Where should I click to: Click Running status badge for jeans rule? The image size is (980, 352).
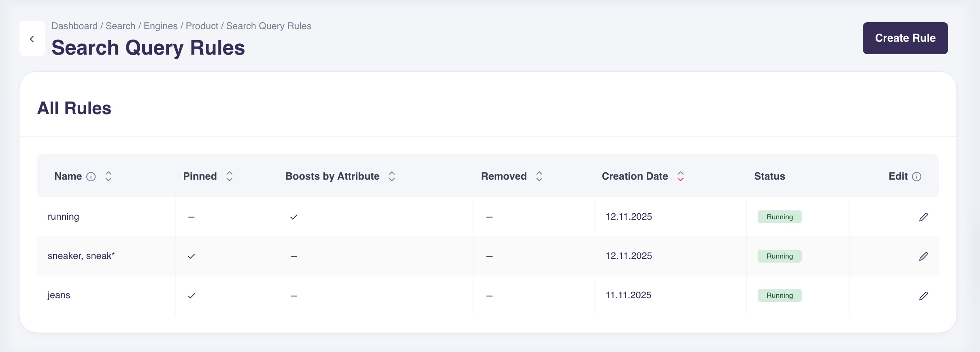tap(780, 296)
